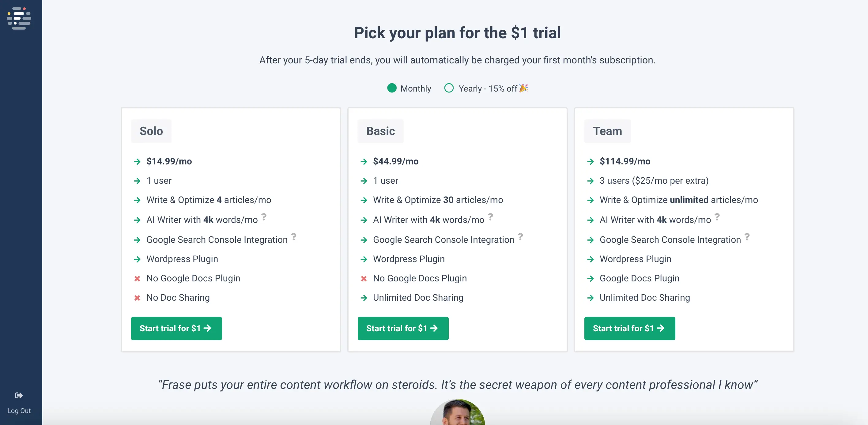Screen dimensions: 868x425
Task: Click help icon beside Basic Google Search Console
Action: (x=520, y=237)
